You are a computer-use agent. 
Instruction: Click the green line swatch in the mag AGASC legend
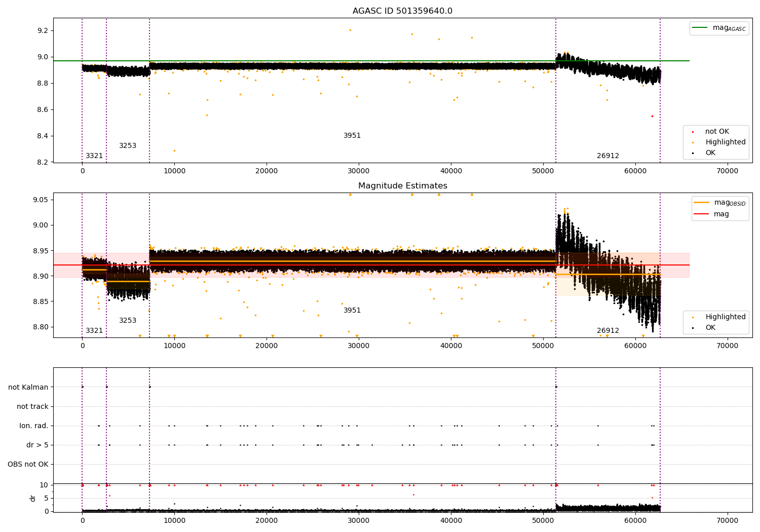pos(700,28)
